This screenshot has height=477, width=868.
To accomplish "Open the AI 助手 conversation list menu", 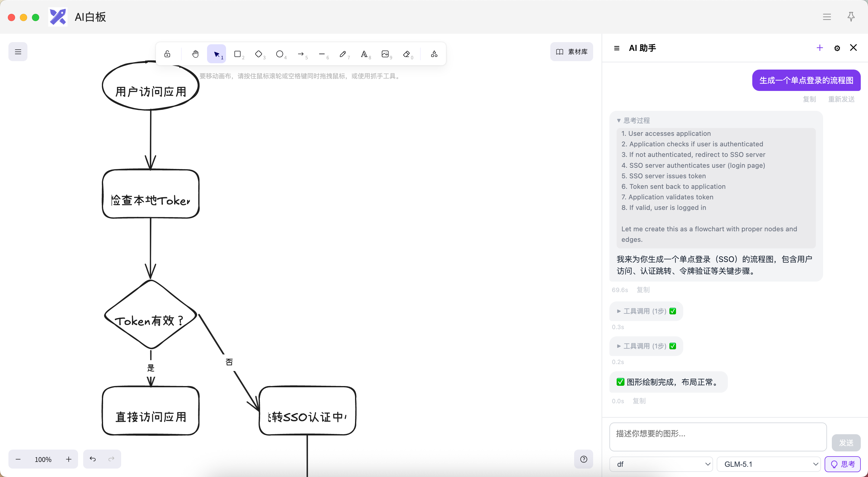I will tap(617, 48).
